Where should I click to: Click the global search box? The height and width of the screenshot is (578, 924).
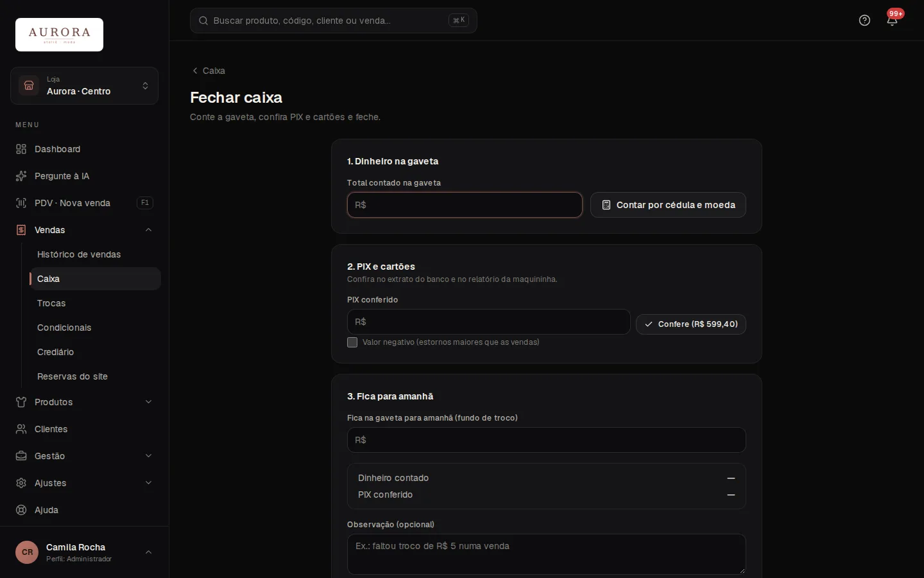[x=334, y=21]
